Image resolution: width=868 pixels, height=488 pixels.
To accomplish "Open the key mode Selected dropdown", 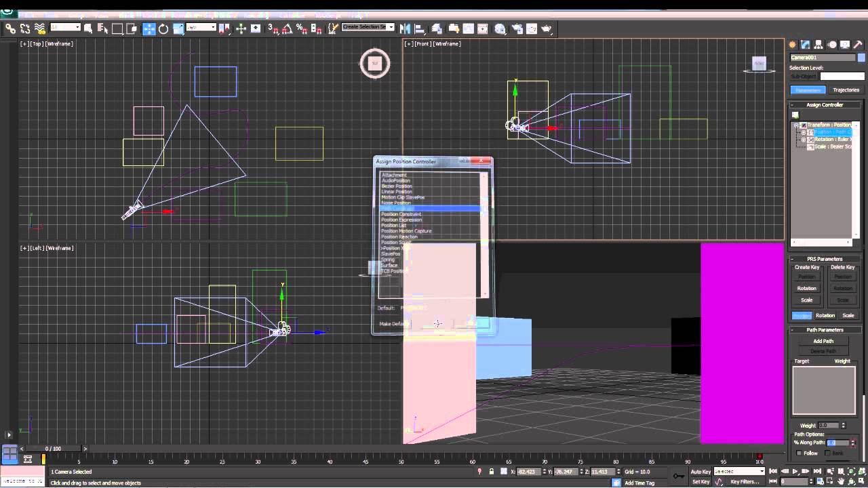I will pos(739,471).
